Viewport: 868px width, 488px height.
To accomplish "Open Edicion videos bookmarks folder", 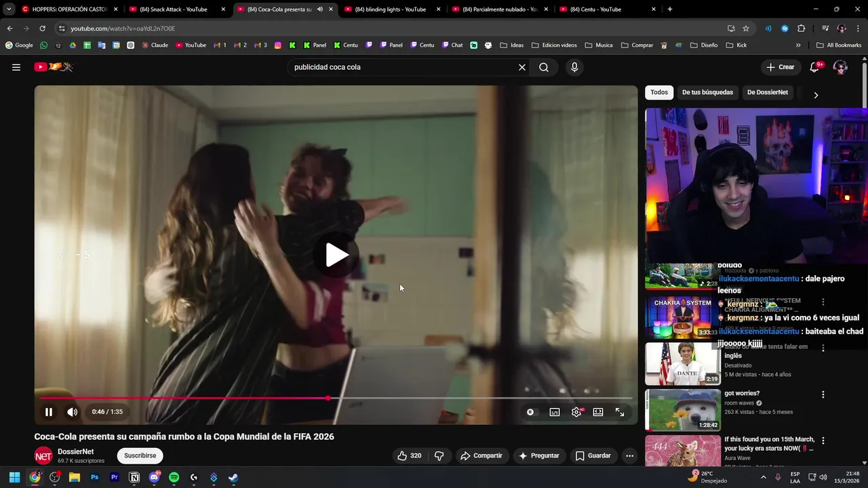I will (x=554, y=45).
